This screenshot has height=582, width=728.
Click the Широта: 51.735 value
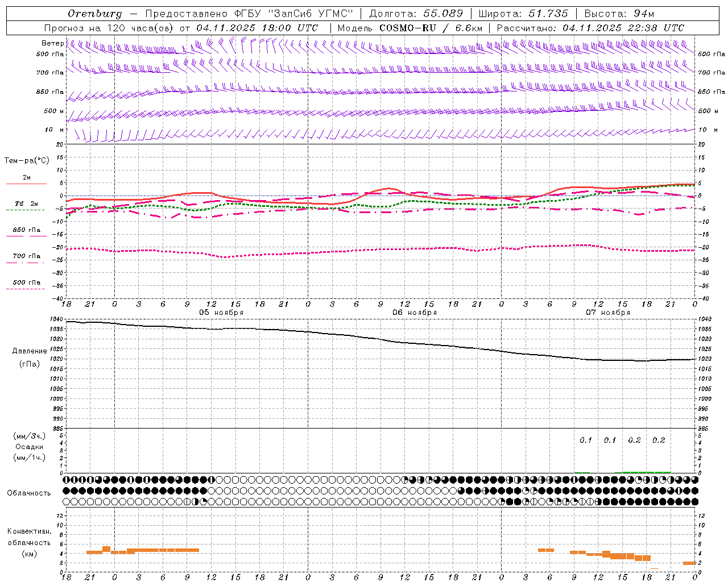click(x=523, y=14)
